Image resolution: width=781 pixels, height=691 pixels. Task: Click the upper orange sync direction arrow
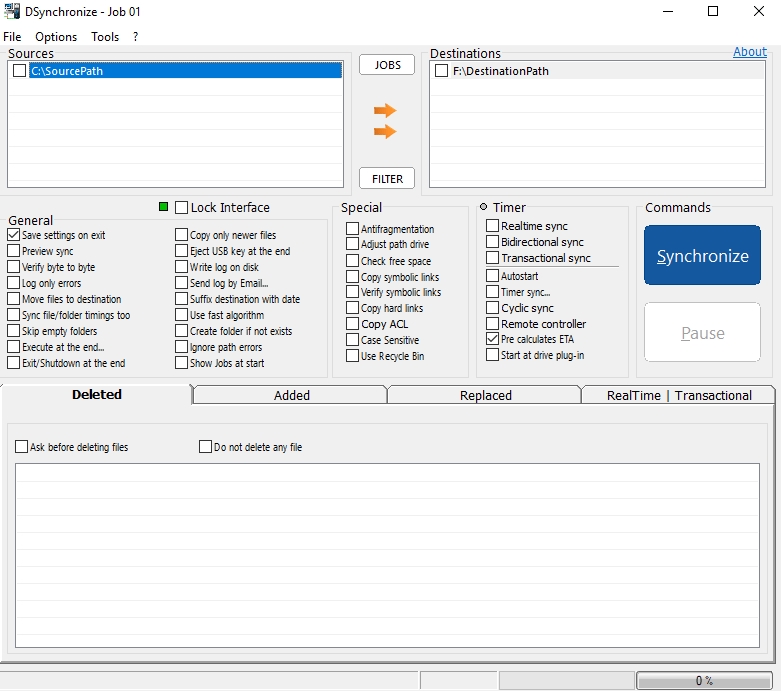385,110
